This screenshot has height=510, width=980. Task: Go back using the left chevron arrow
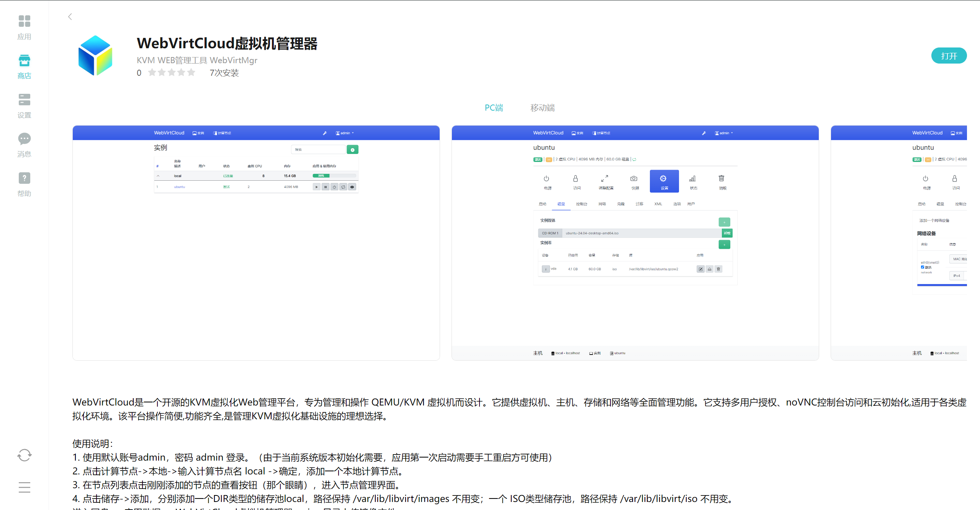coord(70,16)
